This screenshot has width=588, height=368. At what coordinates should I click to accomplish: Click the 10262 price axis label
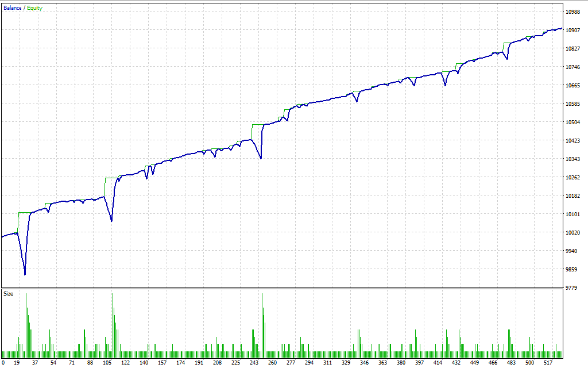[x=574, y=178]
